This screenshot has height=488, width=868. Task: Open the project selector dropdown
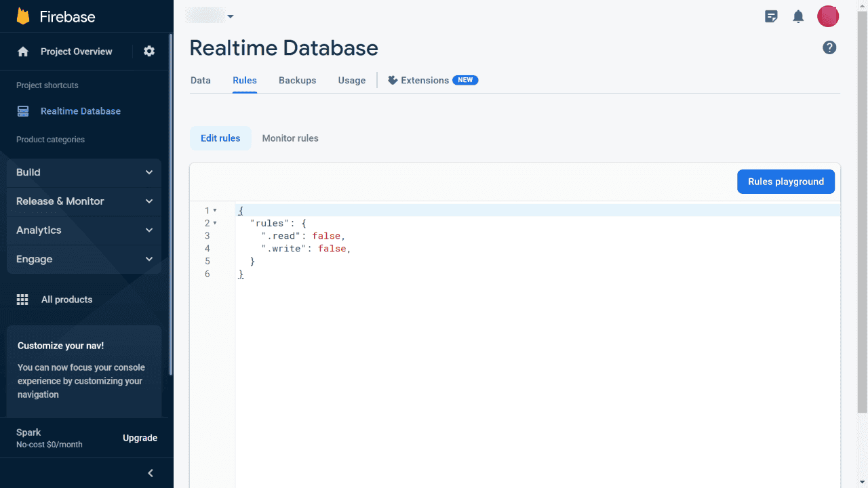pyautogui.click(x=211, y=15)
